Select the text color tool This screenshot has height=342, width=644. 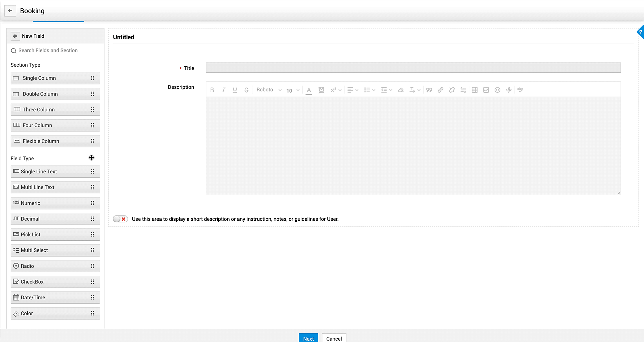309,90
